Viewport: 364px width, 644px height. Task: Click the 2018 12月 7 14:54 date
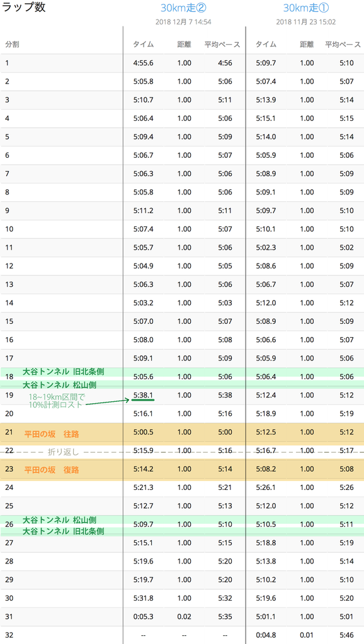(183, 22)
